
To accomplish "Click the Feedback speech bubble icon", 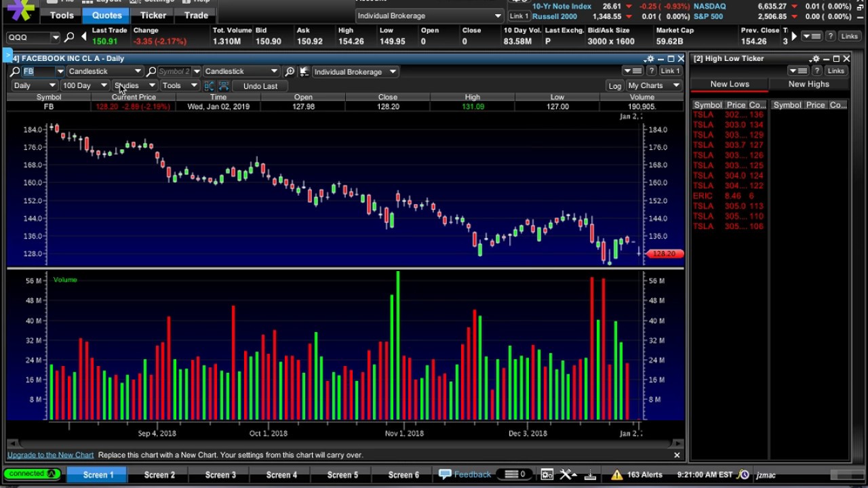I will [445, 474].
